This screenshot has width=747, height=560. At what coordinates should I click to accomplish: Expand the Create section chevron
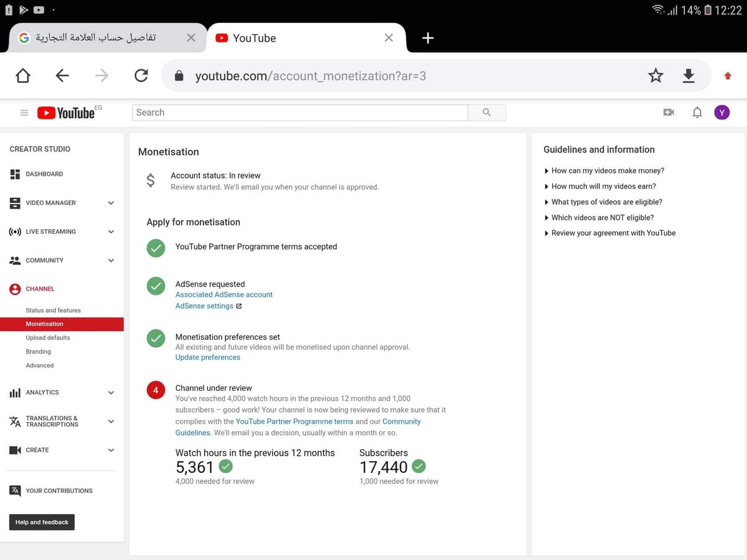pyautogui.click(x=111, y=450)
